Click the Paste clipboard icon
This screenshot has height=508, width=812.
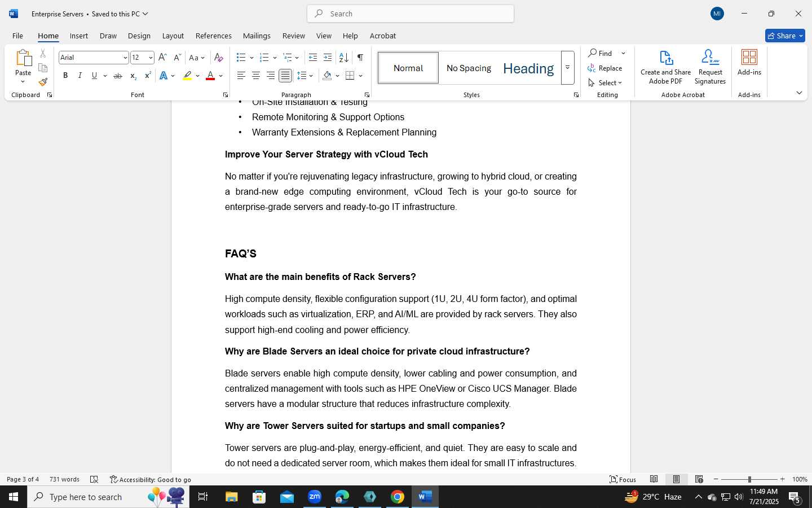[x=23, y=58]
